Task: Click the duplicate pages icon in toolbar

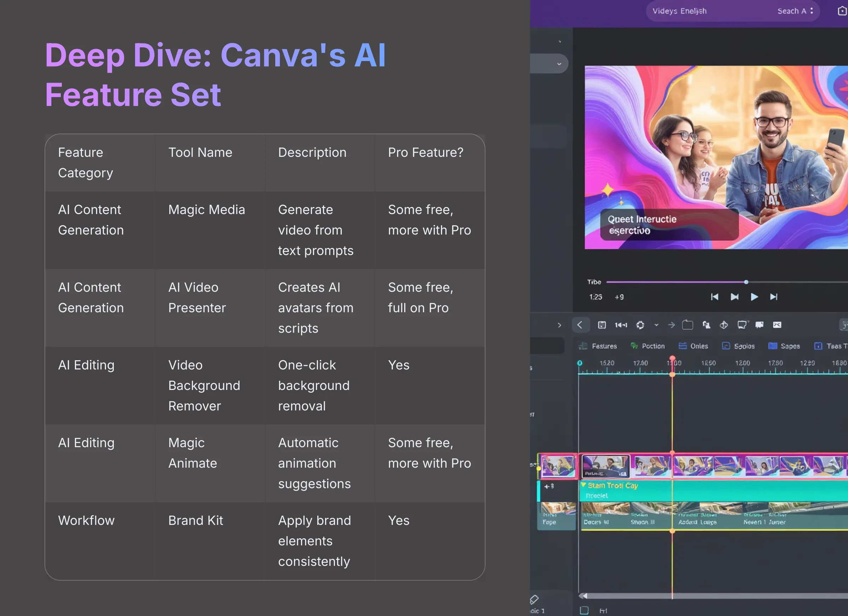Action: point(706,325)
